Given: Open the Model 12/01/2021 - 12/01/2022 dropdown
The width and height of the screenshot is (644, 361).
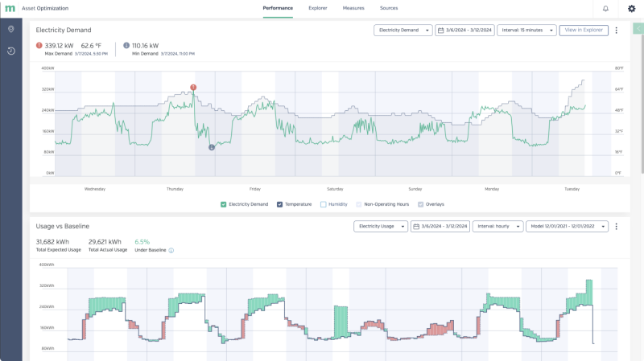Looking at the screenshot, I should pyautogui.click(x=568, y=227).
